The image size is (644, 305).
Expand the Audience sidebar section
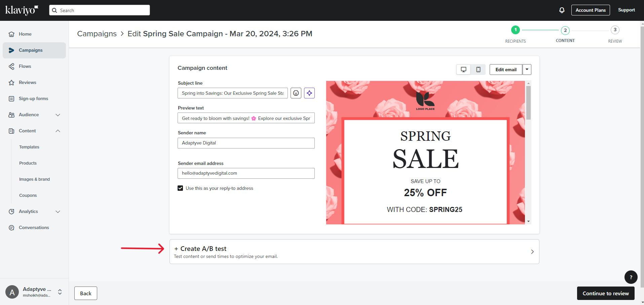[x=58, y=115]
